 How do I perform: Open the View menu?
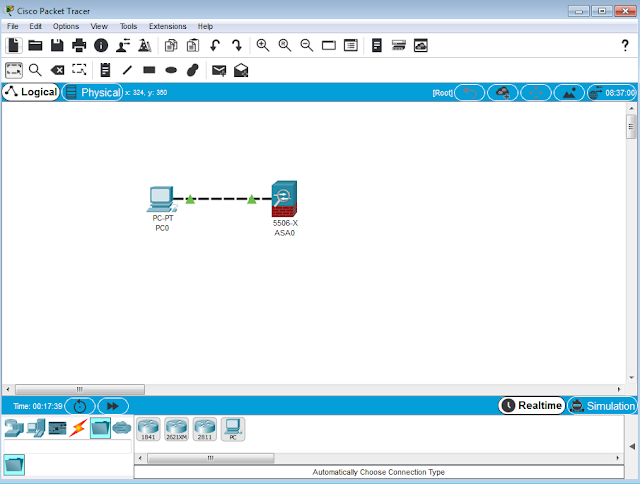click(x=99, y=26)
